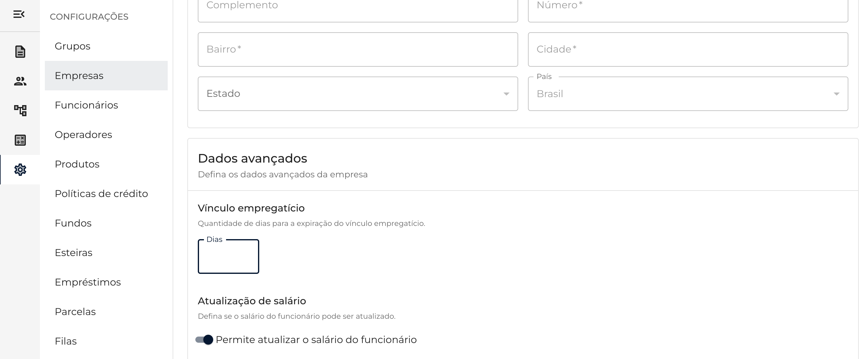Go to Funcionários settings
This screenshot has width=868, height=359.
tap(86, 105)
